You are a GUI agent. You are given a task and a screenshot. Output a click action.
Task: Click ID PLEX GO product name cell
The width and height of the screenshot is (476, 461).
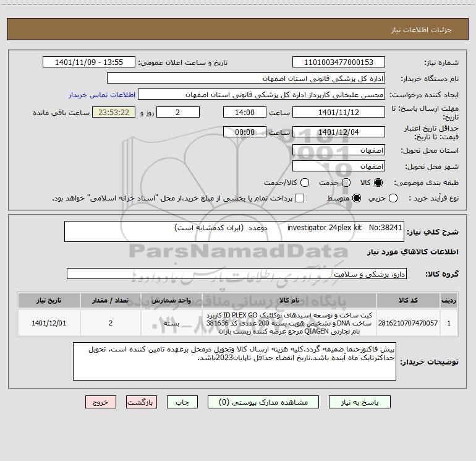(289, 323)
